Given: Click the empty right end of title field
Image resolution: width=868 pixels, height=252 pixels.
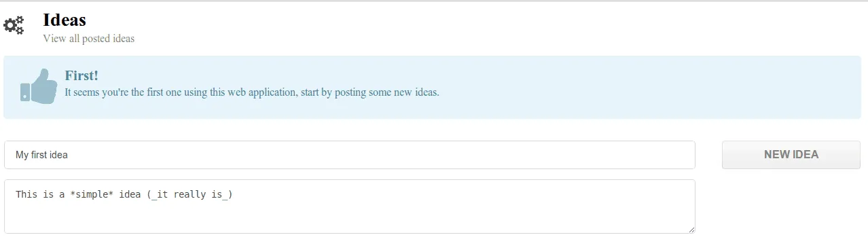Looking at the screenshot, I should (x=611, y=155).
